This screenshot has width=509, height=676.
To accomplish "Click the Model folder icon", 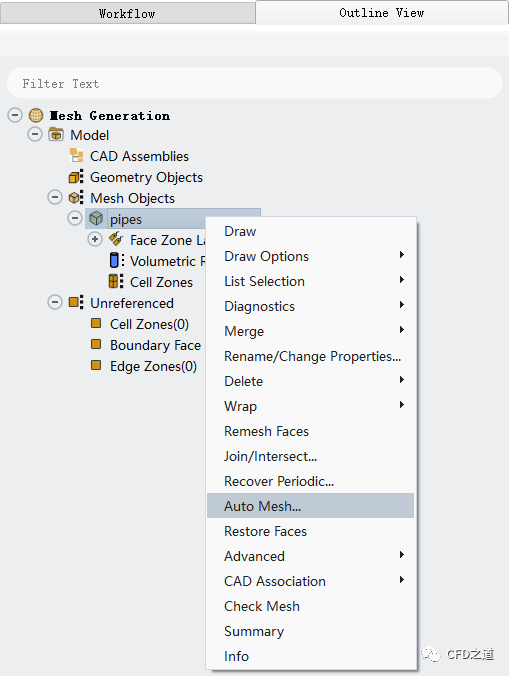I will click(56, 135).
